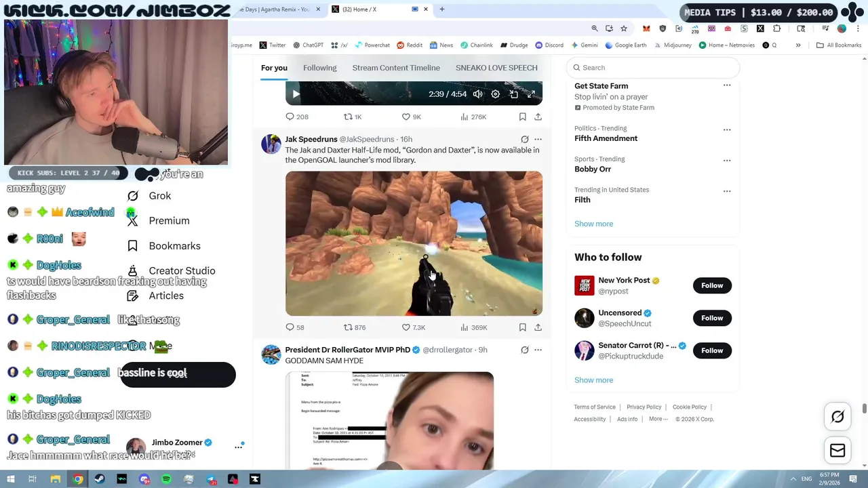Click the X search field
This screenshot has width=868, height=488.
653,68
